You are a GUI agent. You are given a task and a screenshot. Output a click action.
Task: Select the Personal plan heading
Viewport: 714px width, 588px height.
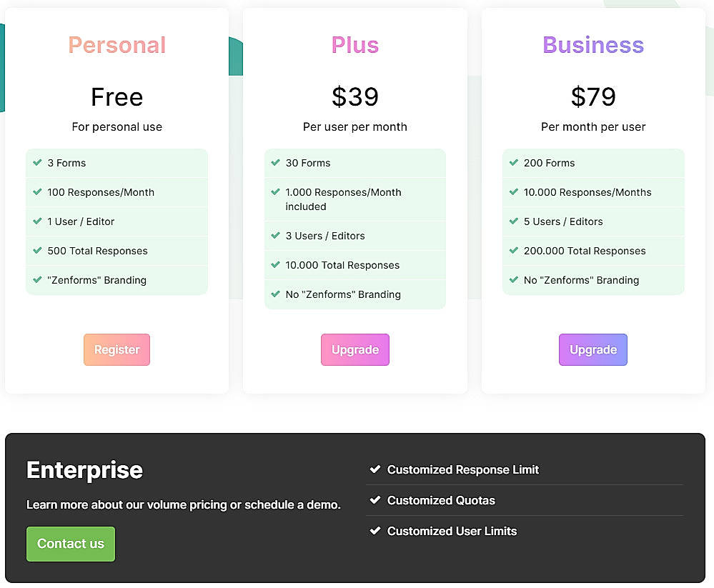116,45
